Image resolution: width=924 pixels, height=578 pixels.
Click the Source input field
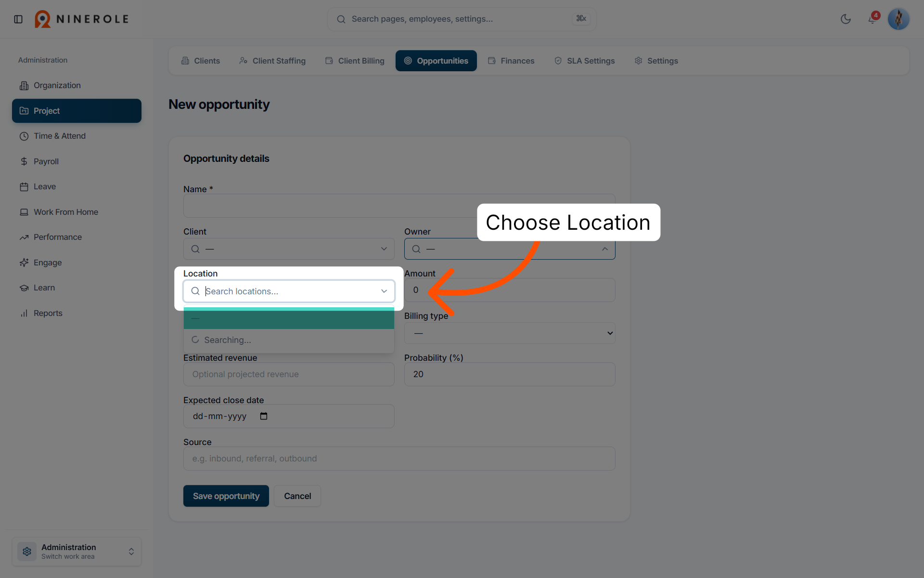pyautogui.click(x=399, y=459)
